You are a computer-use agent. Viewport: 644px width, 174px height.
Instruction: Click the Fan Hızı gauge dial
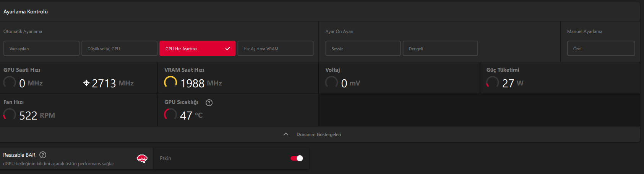[10, 115]
